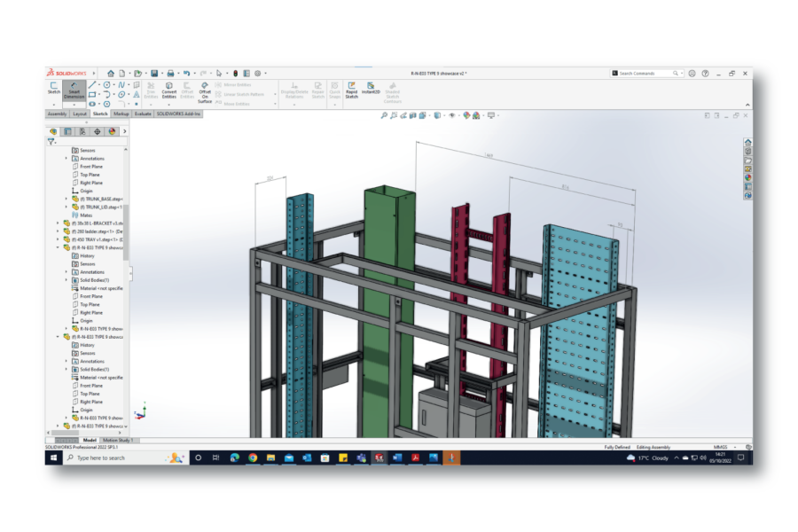Select the Corner Rectangle tool

coord(92,94)
